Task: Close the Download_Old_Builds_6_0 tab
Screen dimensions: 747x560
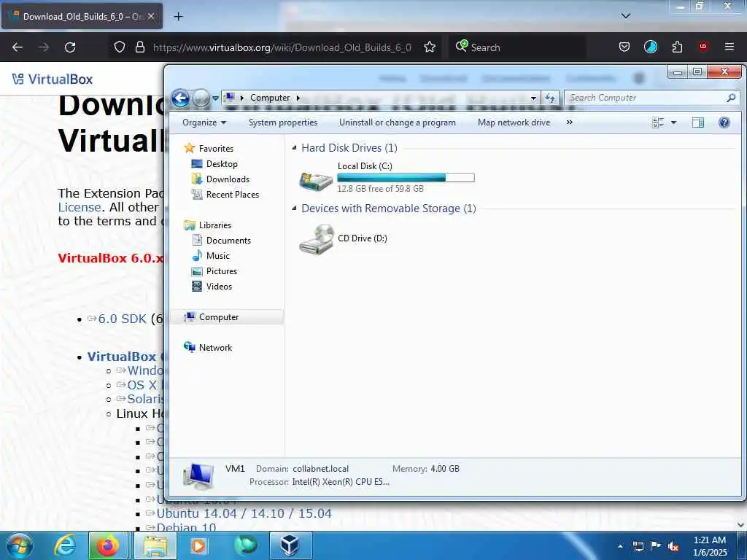Action: (x=150, y=16)
